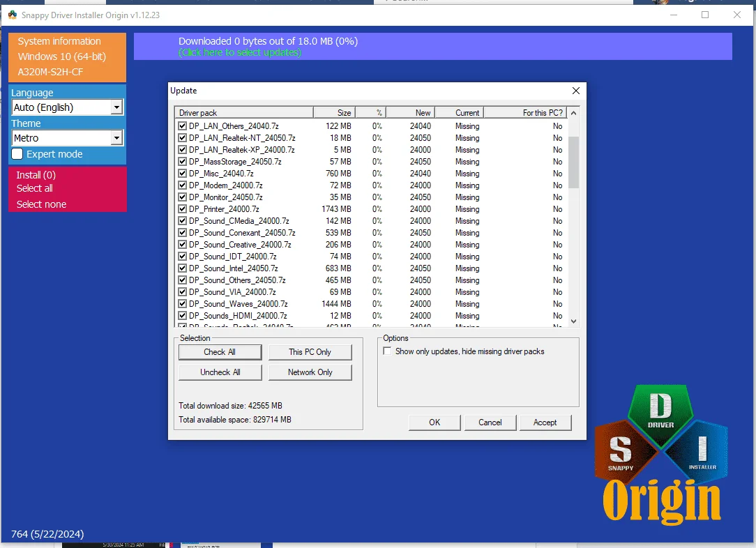Screen dimensions: 756x548
Task: Click Select all in sidebar
Action: click(x=35, y=188)
